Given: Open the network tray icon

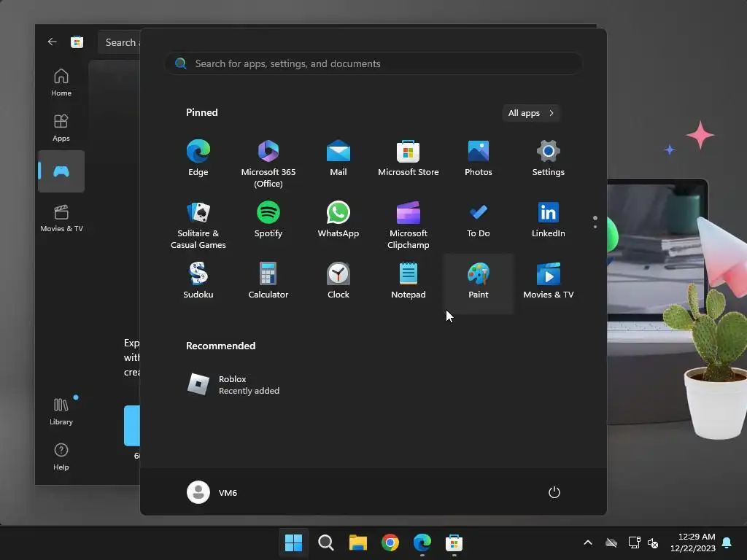Looking at the screenshot, I should [x=634, y=542].
